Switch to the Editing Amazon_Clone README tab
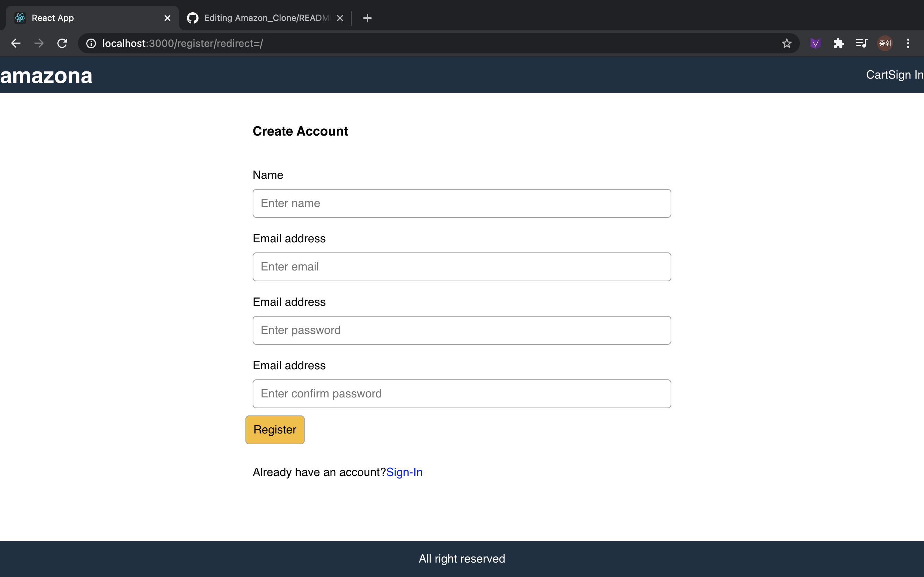 pos(265,18)
